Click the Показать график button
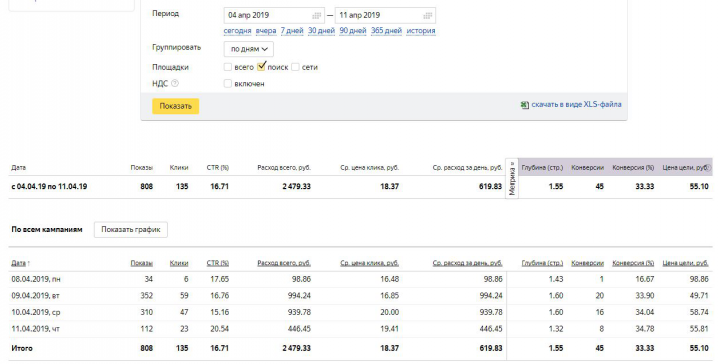This screenshot has width=720, height=364. coord(131,230)
